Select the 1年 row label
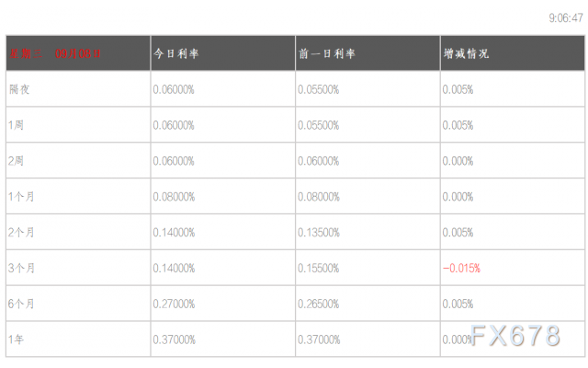 point(17,339)
